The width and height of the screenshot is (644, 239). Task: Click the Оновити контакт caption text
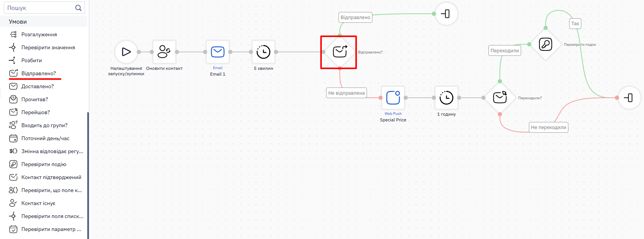coord(164,68)
